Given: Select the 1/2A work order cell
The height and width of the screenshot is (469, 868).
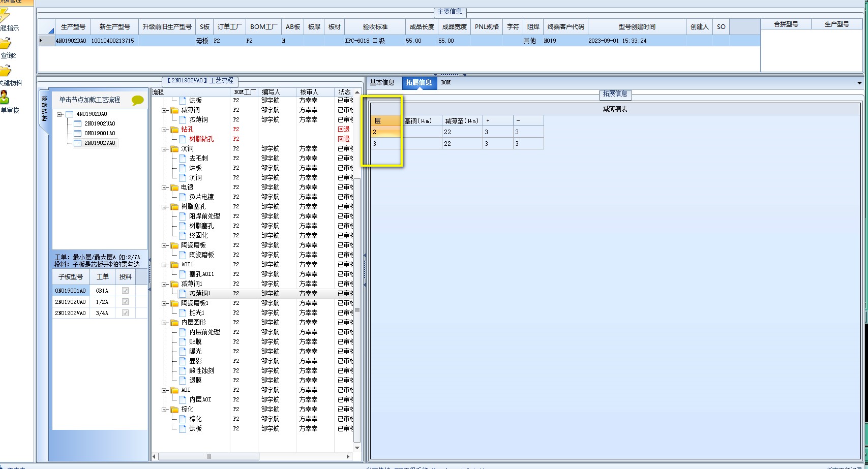Looking at the screenshot, I should tap(102, 302).
